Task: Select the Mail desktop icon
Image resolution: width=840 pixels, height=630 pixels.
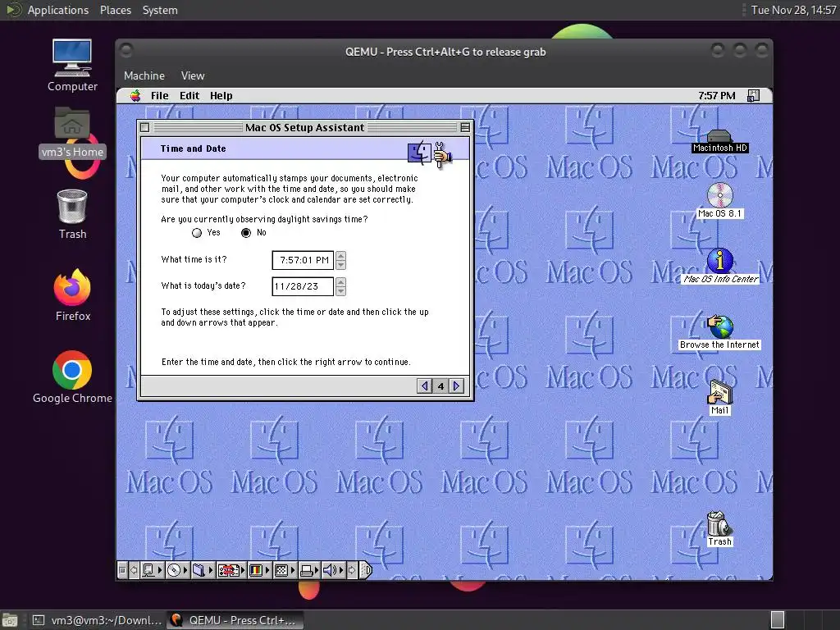Action: tap(719, 398)
